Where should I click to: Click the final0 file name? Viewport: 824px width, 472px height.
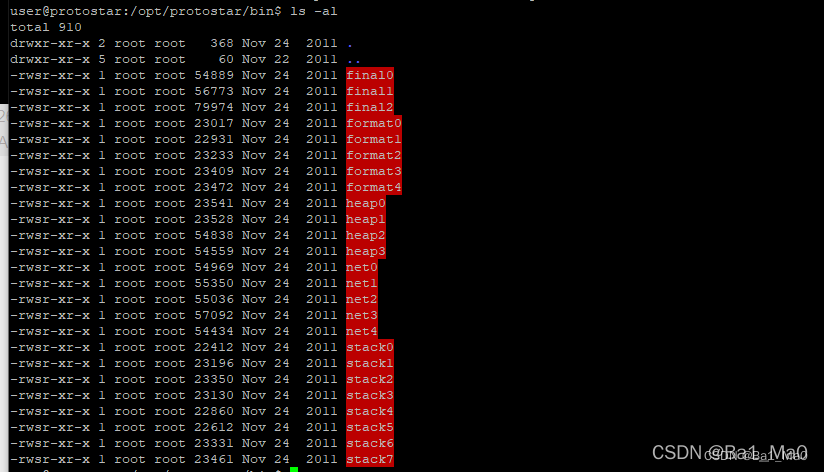point(369,75)
